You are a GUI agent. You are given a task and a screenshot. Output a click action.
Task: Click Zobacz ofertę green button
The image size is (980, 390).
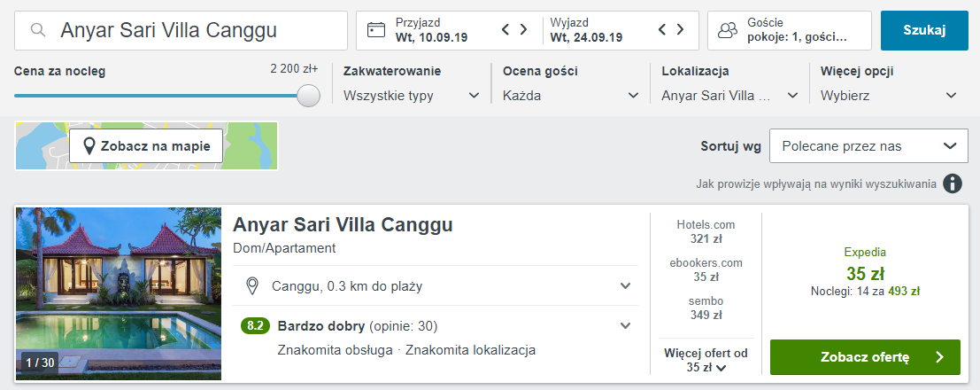tap(865, 357)
